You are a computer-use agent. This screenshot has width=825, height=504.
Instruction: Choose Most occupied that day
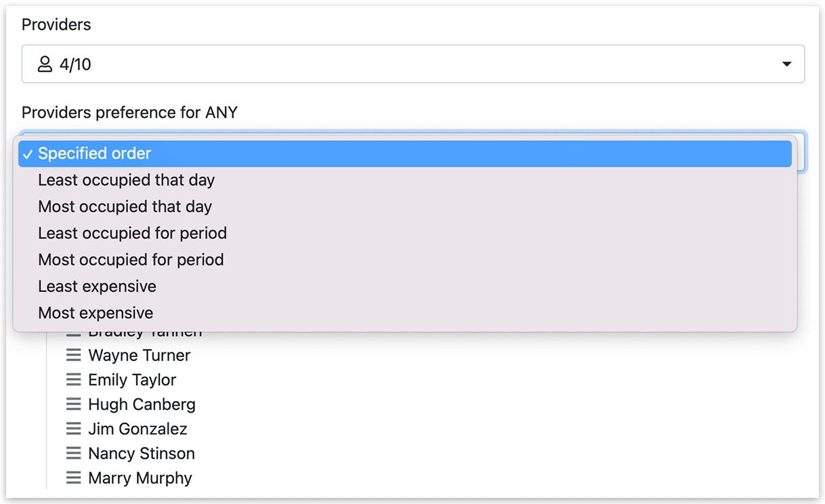pos(405,207)
